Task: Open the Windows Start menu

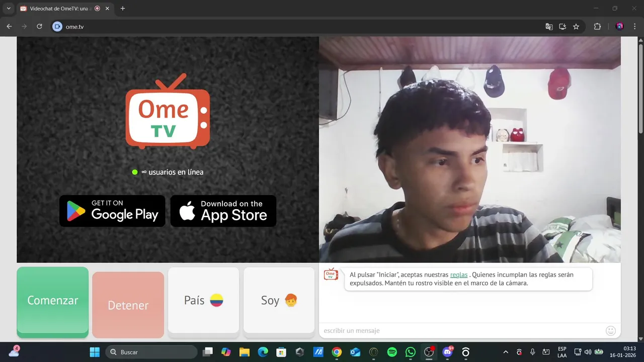Action: [x=95, y=352]
